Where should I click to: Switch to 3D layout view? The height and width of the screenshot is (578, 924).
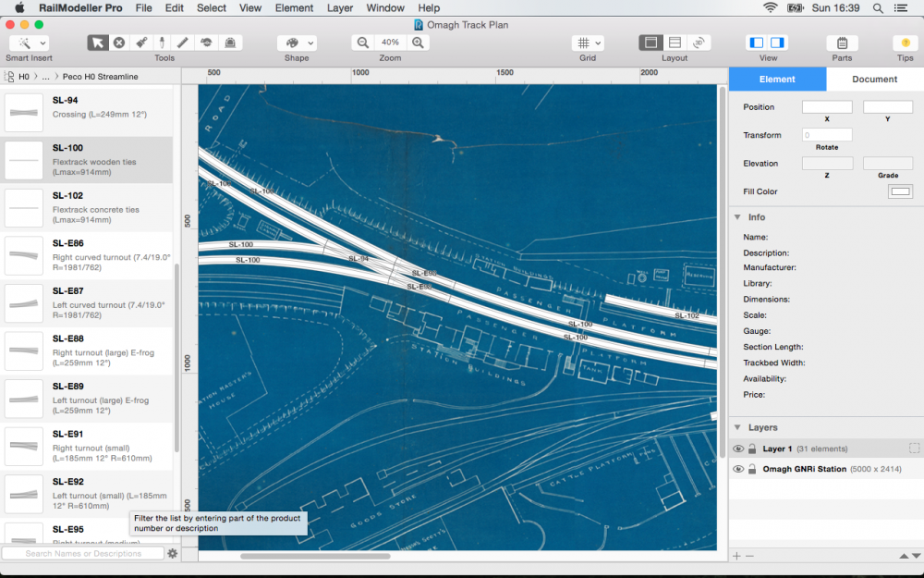(x=699, y=43)
